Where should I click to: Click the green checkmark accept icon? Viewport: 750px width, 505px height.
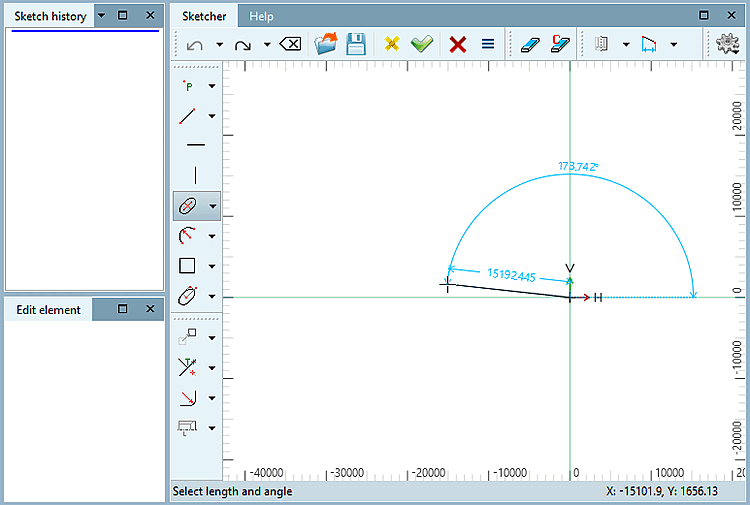[421, 44]
